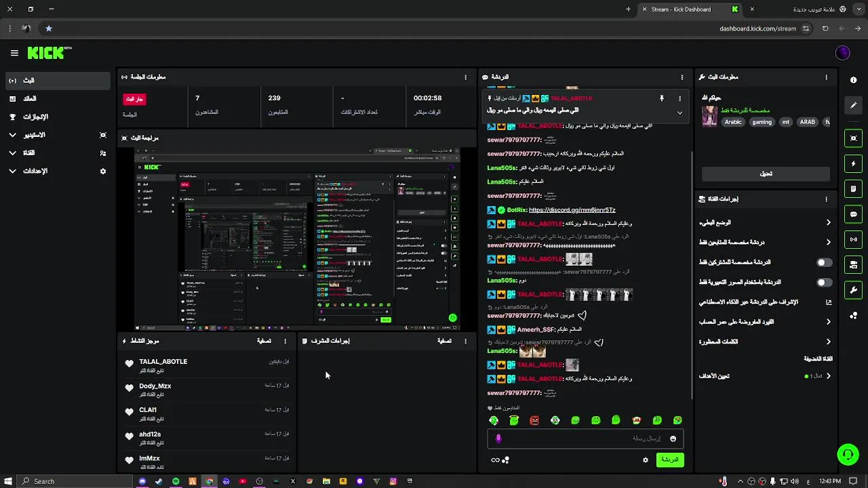Open the Windows Start menu
868x488 pixels.
tap(7, 481)
